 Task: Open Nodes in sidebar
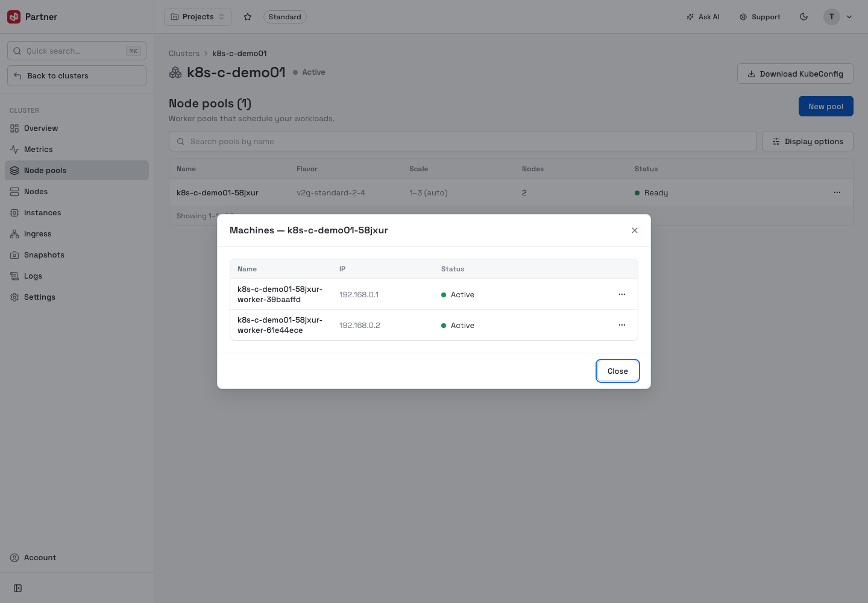77,192
